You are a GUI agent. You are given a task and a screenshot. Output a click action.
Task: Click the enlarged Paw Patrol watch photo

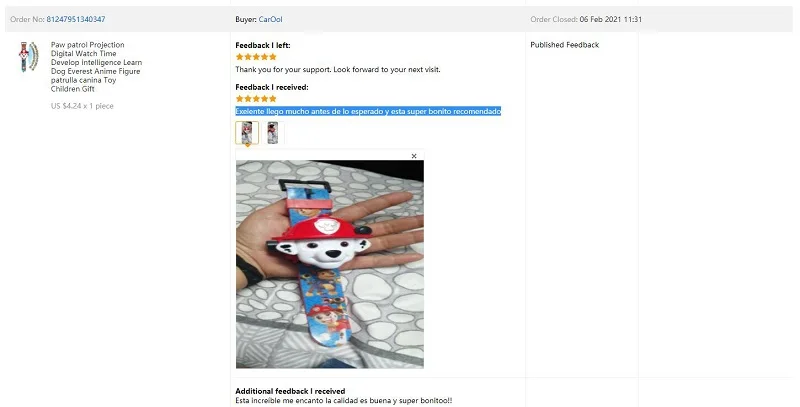click(x=330, y=264)
